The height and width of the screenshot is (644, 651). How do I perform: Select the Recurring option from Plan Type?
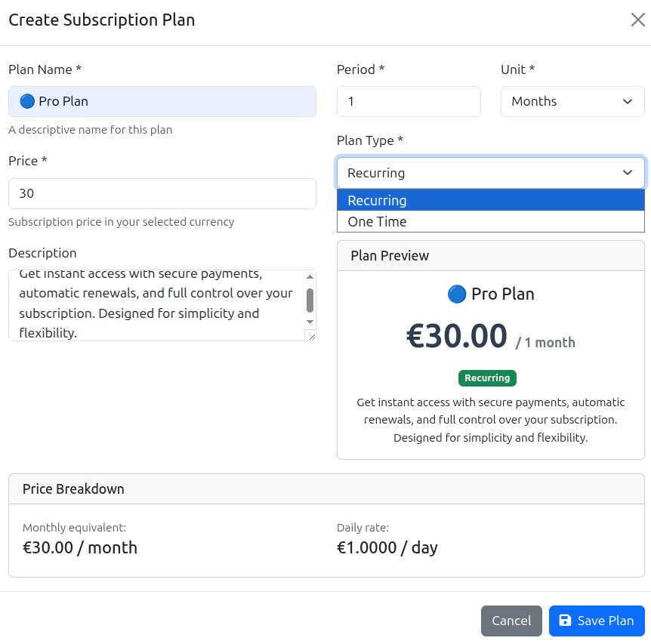(490, 201)
